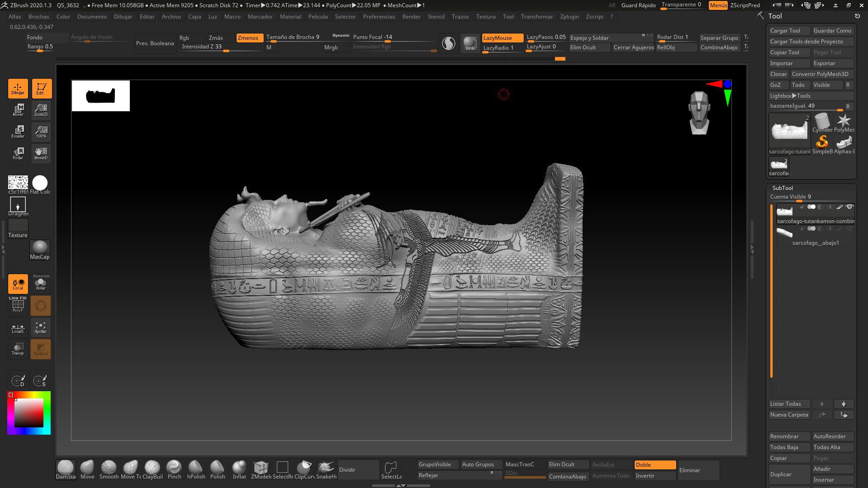Move subtool down with arrow button
This screenshot has width=868, height=488.
(x=844, y=404)
